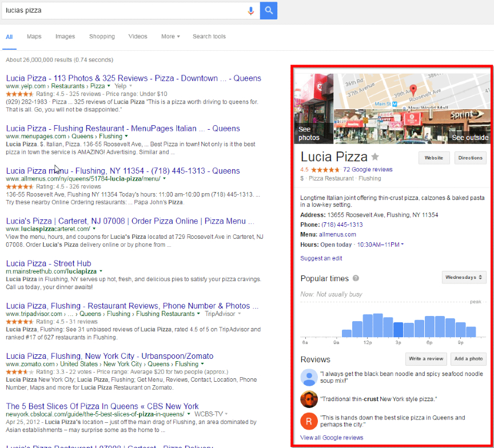Screen dimensions: 494x448
Task: Click the star icon beside Lucia Pizza title
Action: pos(375,157)
